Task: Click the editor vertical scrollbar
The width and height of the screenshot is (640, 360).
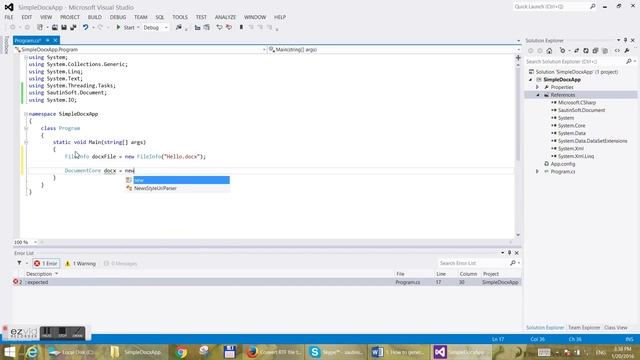Action: [518, 147]
